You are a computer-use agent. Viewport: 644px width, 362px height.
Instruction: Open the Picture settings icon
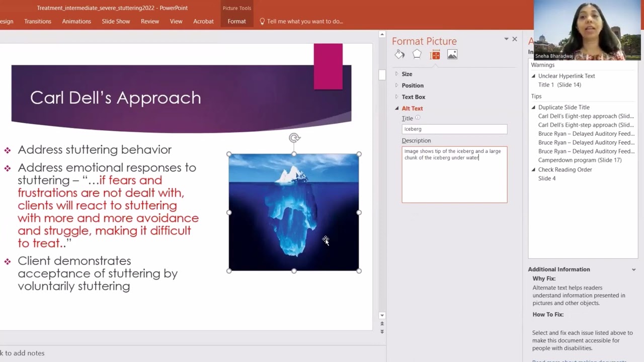point(452,55)
